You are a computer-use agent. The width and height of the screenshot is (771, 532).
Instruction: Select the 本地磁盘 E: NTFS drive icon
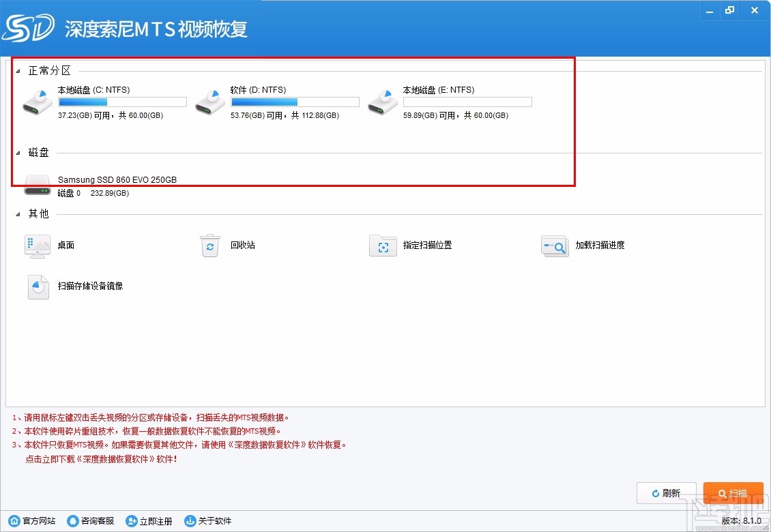[x=381, y=101]
